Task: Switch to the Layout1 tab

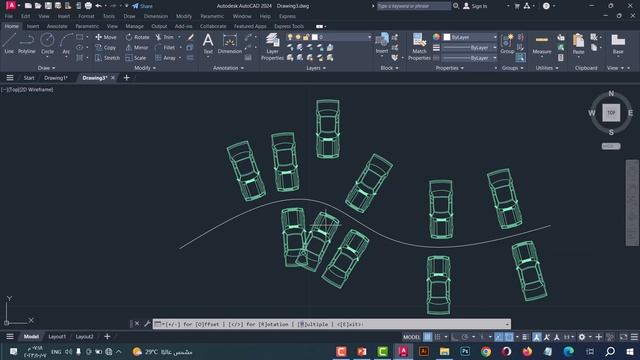Action: [57, 337]
